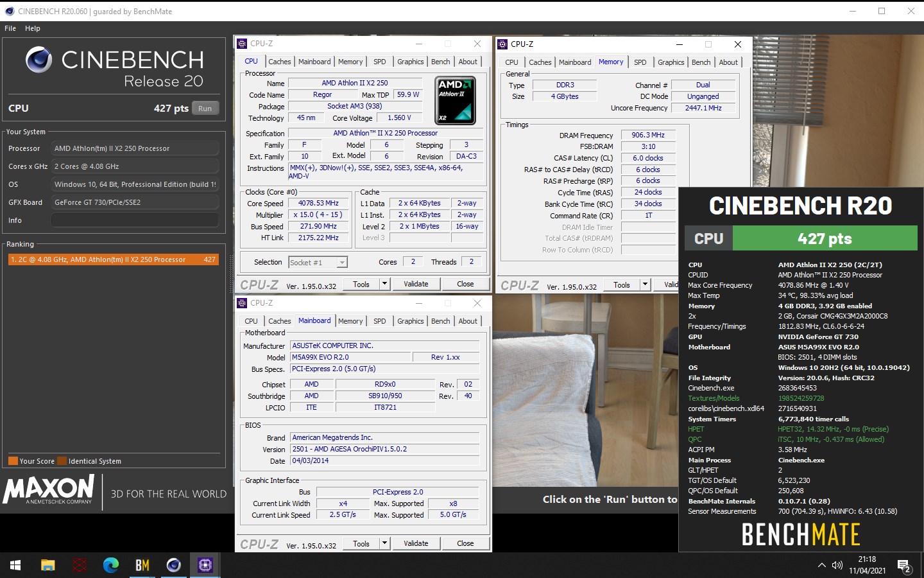Open Start menu from Windows taskbar
This screenshot has height=578, width=924.
15,565
